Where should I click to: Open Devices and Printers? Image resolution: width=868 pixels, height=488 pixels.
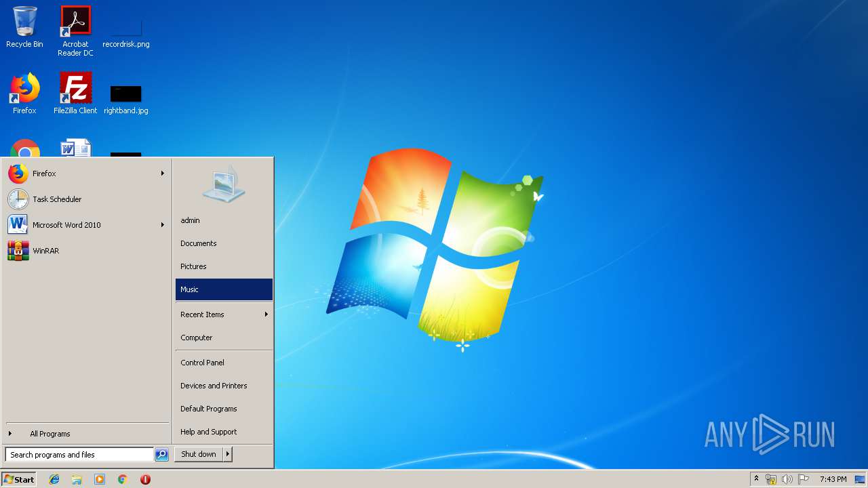[224, 386]
